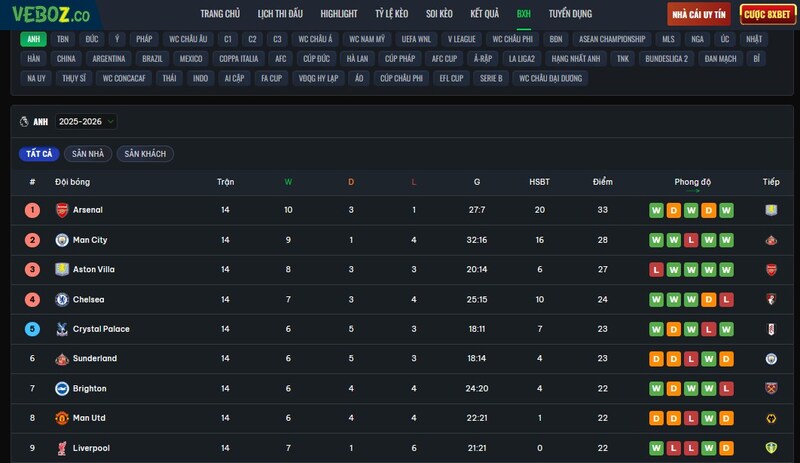Click the Man Utd club crest icon

point(62,418)
